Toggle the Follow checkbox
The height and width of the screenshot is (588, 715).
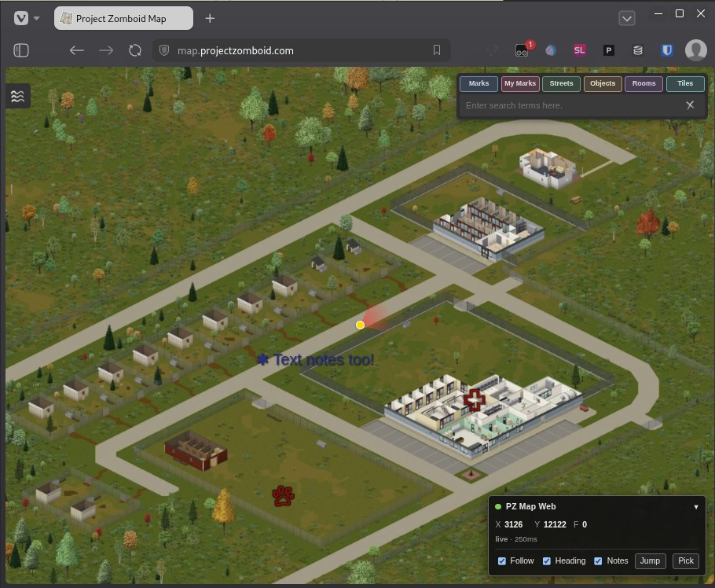pyautogui.click(x=502, y=561)
